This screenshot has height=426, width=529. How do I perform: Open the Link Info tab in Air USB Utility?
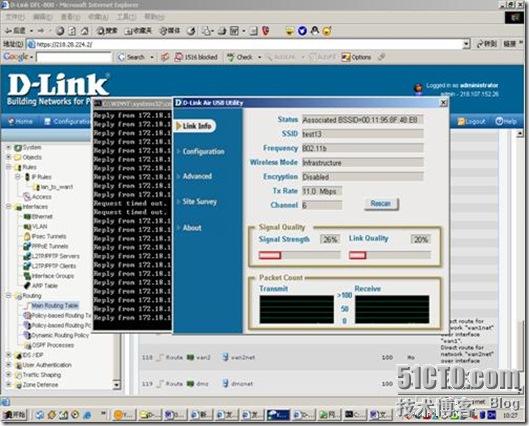(x=194, y=126)
